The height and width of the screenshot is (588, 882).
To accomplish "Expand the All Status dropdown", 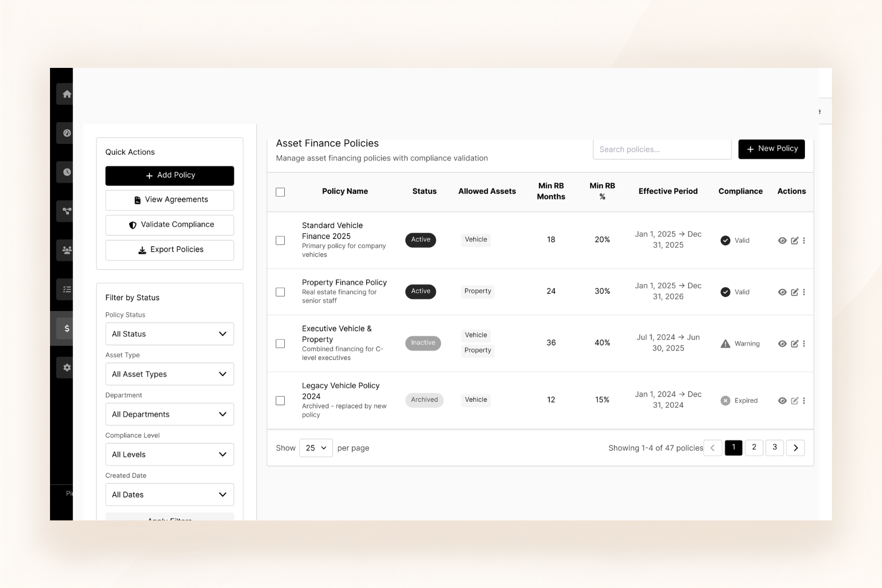I will coord(169,334).
